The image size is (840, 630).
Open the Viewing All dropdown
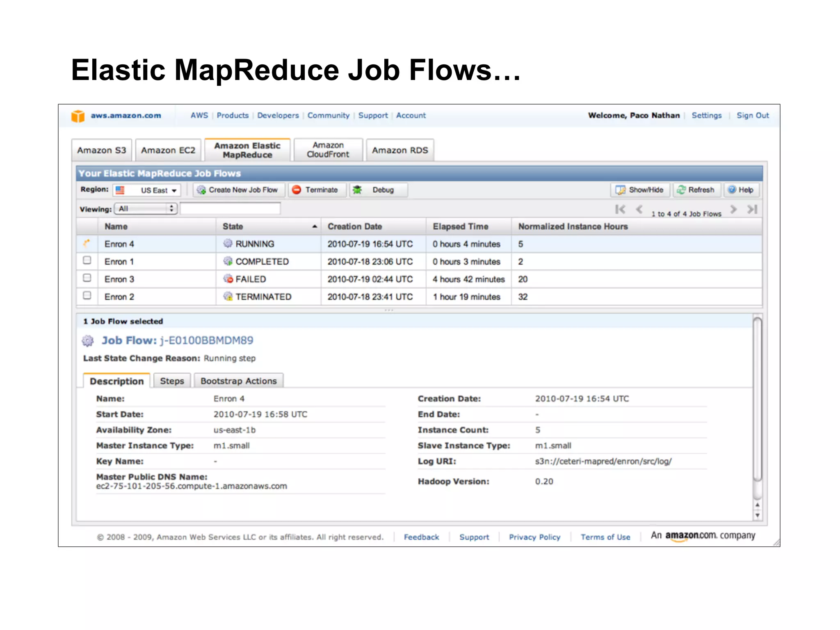146,209
